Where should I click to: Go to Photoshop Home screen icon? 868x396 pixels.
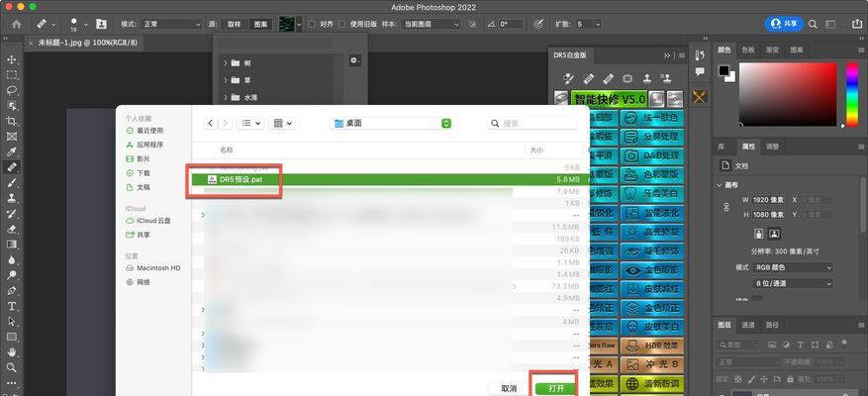coord(17,25)
